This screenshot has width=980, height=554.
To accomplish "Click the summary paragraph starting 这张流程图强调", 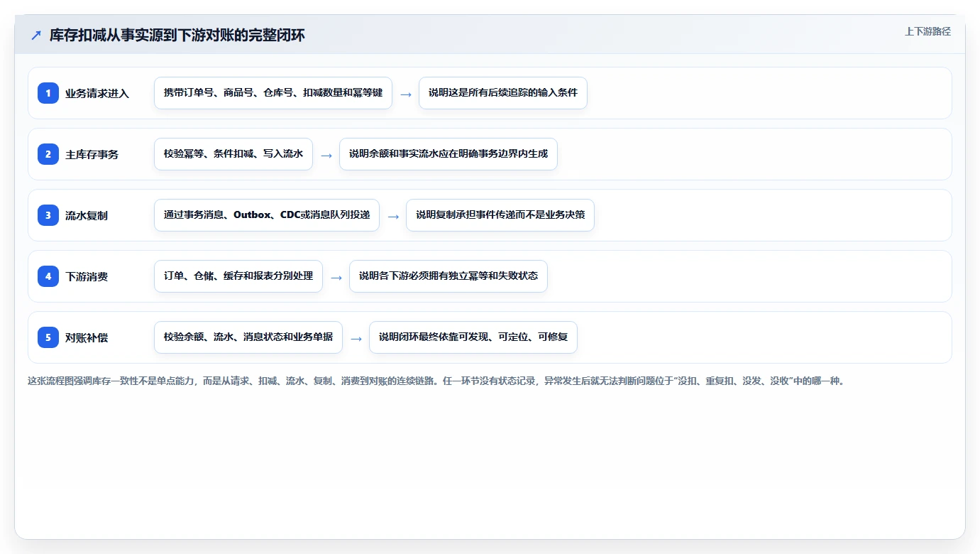I will 436,381.
